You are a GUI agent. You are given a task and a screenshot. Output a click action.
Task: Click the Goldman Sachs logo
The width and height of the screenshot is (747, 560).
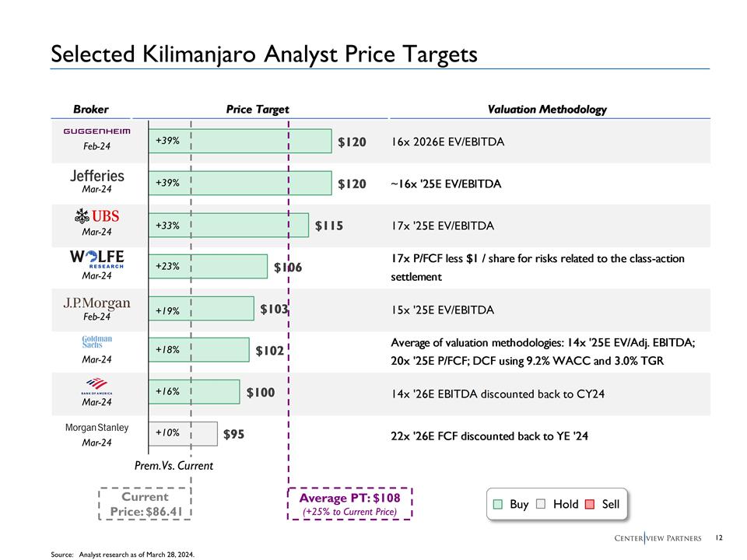(x=96, y=341)
